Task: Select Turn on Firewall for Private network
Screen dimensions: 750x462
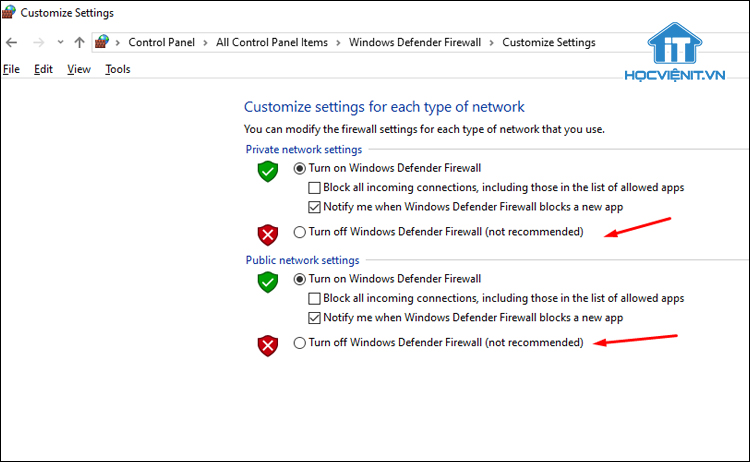Action: (299, 168)
